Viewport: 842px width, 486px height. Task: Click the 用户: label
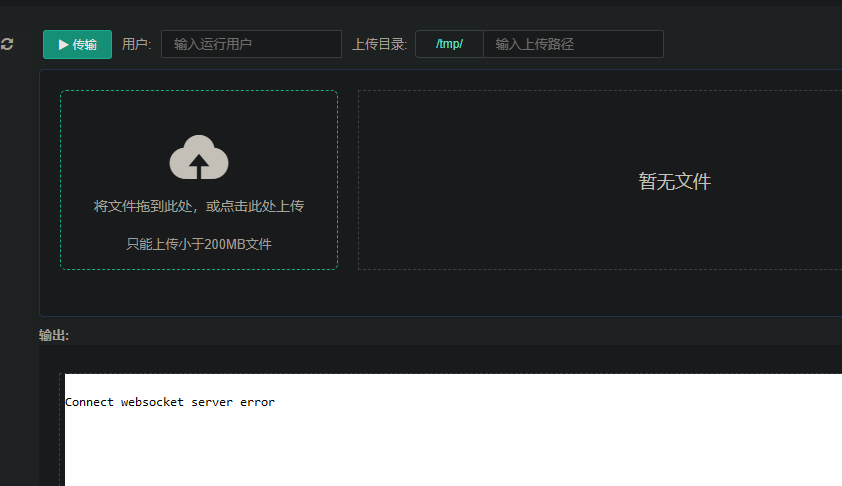136,44
